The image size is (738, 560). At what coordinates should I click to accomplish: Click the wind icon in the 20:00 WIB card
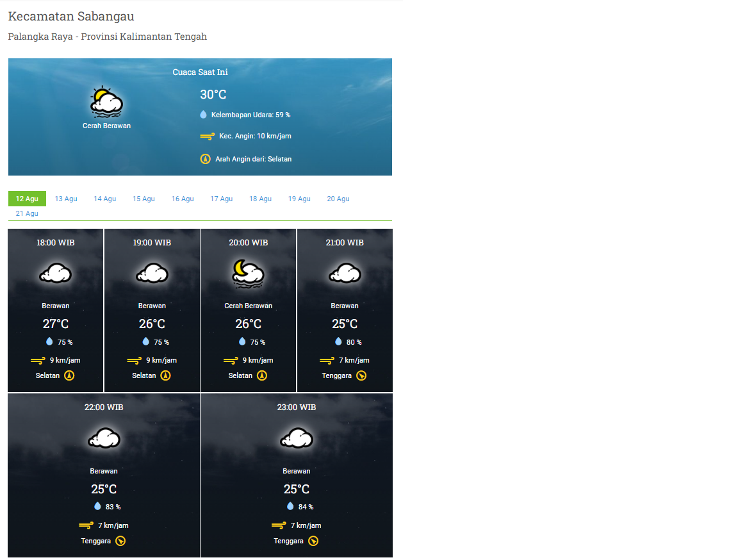(x=231, y=361)
